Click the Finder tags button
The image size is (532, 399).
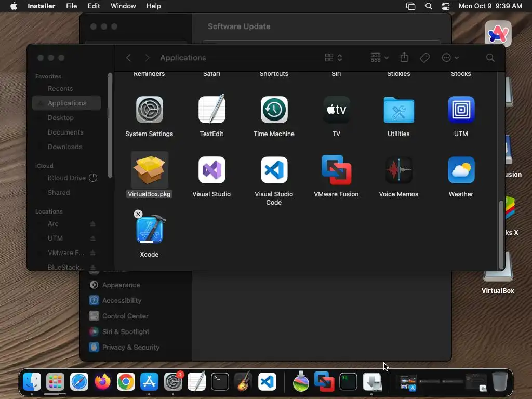click(425, 58)
